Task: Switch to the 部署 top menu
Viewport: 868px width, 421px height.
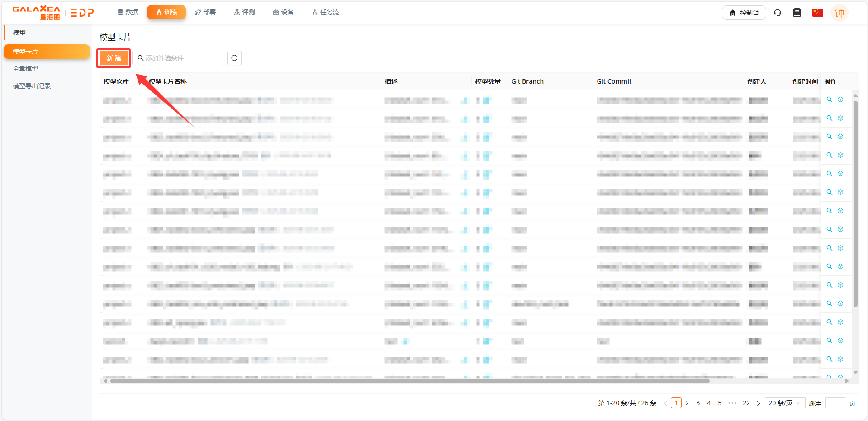Action: point(205,12)
